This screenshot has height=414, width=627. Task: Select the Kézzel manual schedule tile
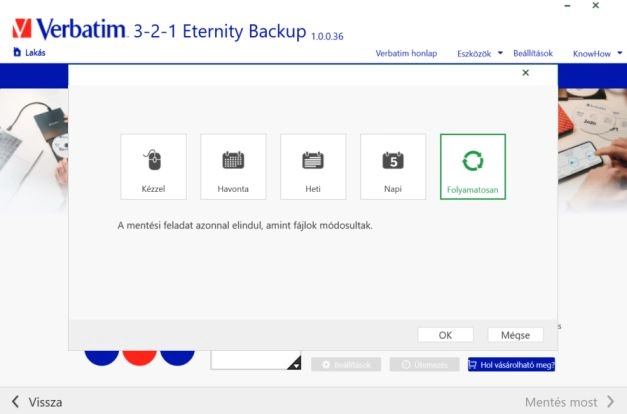pos(153,166)
